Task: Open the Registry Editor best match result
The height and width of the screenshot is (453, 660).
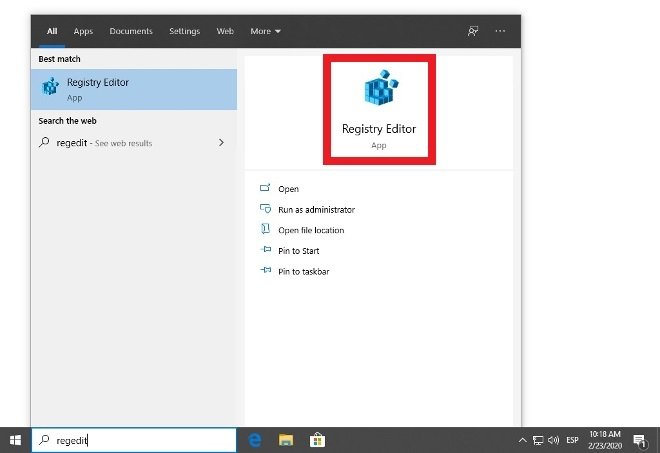Action: coord(134,89)
